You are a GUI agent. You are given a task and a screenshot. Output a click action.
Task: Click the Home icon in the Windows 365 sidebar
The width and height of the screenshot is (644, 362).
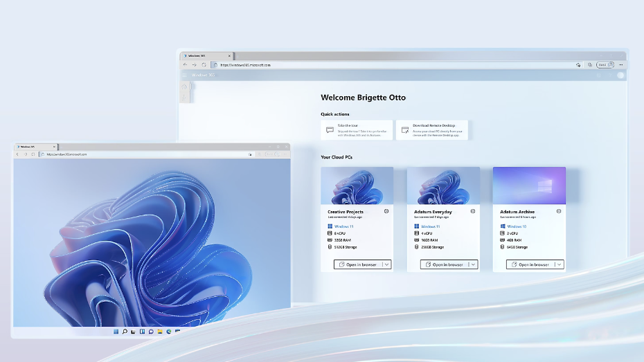click(184, 87)
